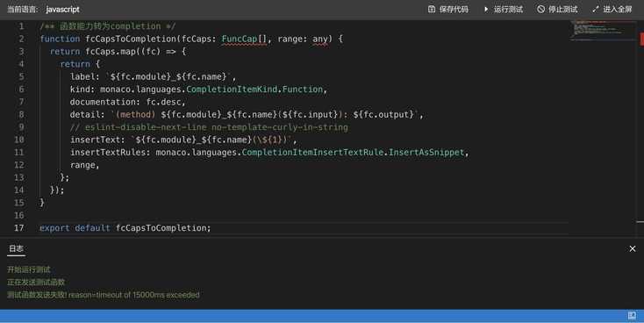
Task: Click the stop test circle icon
Action: 541,9
